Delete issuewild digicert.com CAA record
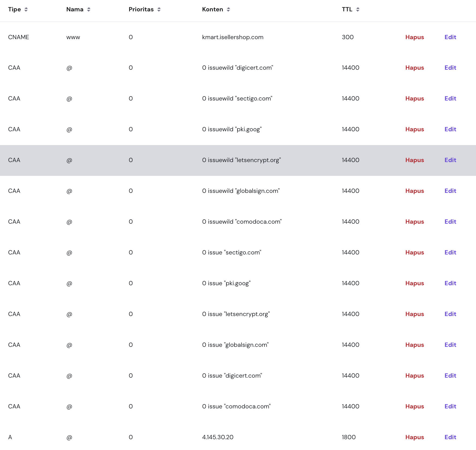 [414, 68]
